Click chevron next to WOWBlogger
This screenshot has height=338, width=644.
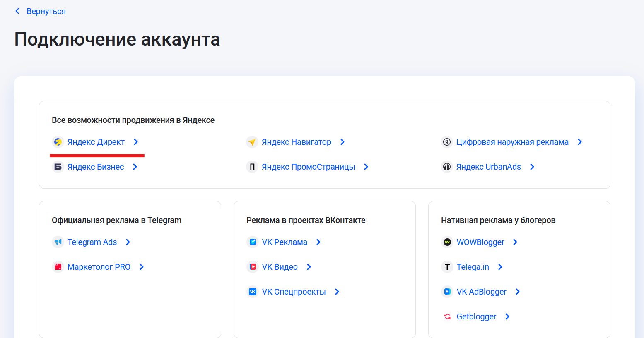pyautogui.click(x=515, y=242)
